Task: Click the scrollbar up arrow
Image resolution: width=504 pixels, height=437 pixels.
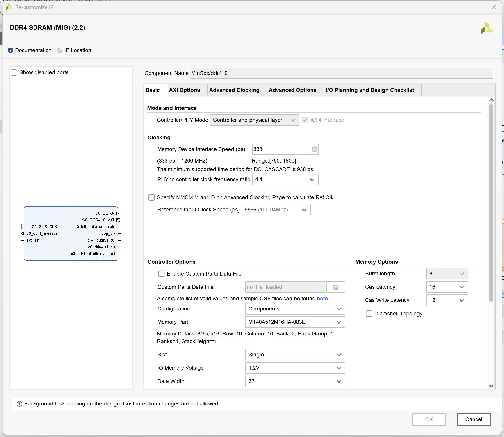Action: pyautogui.click(x=491, y=100)
